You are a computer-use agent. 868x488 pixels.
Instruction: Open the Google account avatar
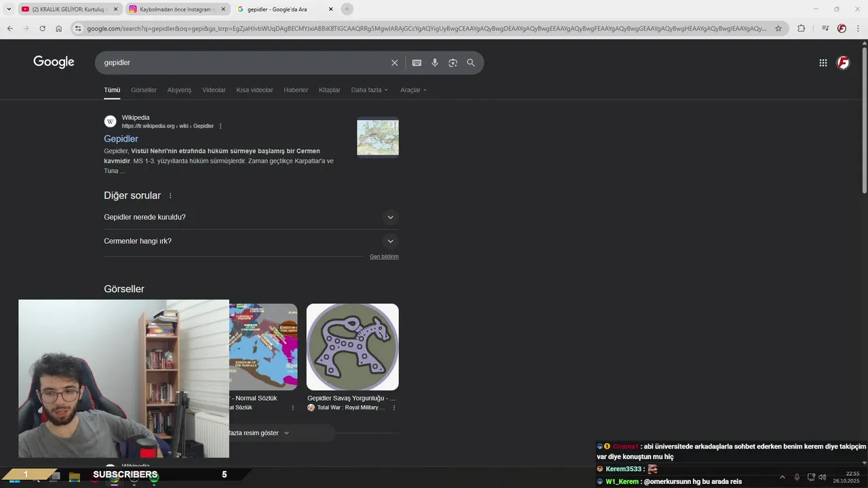point(843,62)
